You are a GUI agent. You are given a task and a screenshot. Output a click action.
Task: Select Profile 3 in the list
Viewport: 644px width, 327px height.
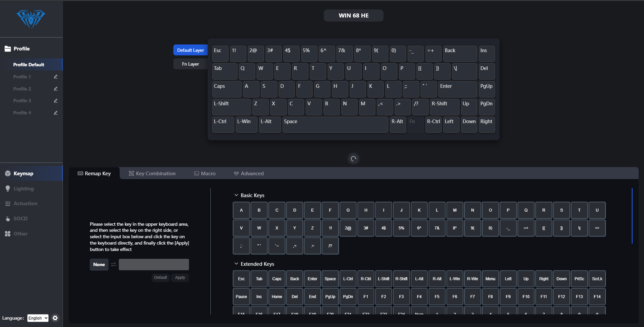tap(22, 101)
